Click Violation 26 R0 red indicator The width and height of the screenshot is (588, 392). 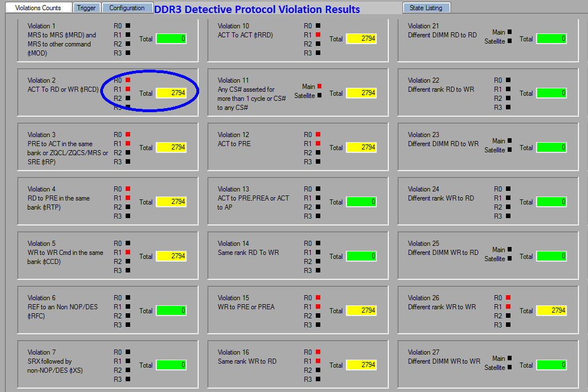coord(508,298)
